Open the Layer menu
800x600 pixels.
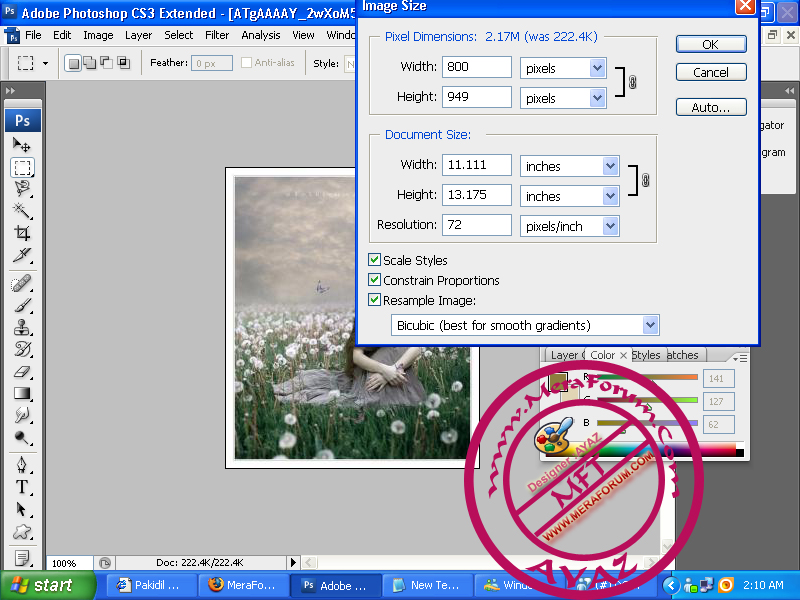pyautogui.click(x=138, y=35)
